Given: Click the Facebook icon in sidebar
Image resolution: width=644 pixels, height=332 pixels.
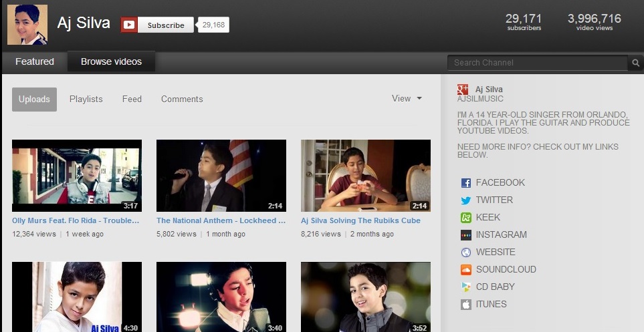Looking at the screenshot, I should click(466, 182).
